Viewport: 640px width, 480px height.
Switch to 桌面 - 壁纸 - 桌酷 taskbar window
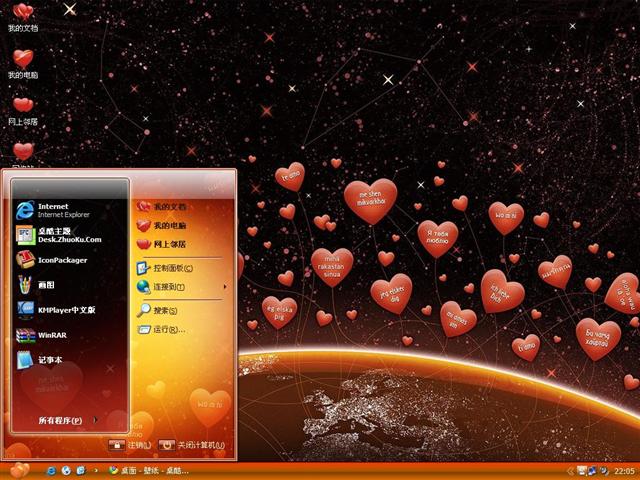(x=148, y=471)
